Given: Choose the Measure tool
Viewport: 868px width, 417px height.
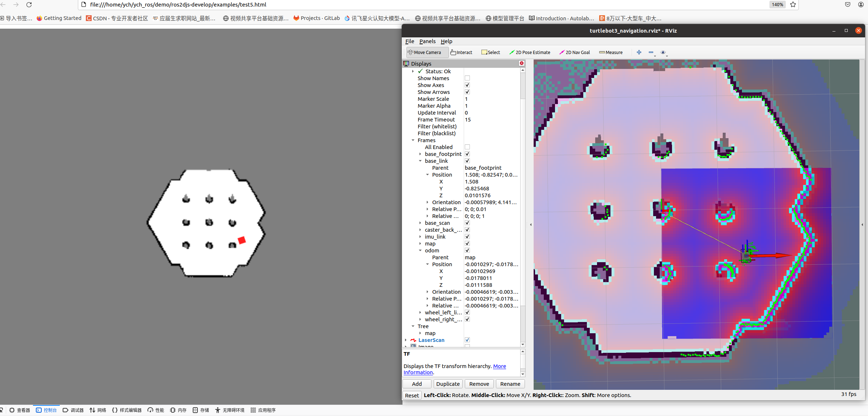Looking at the screenshot, I should (x=611, y=52).
